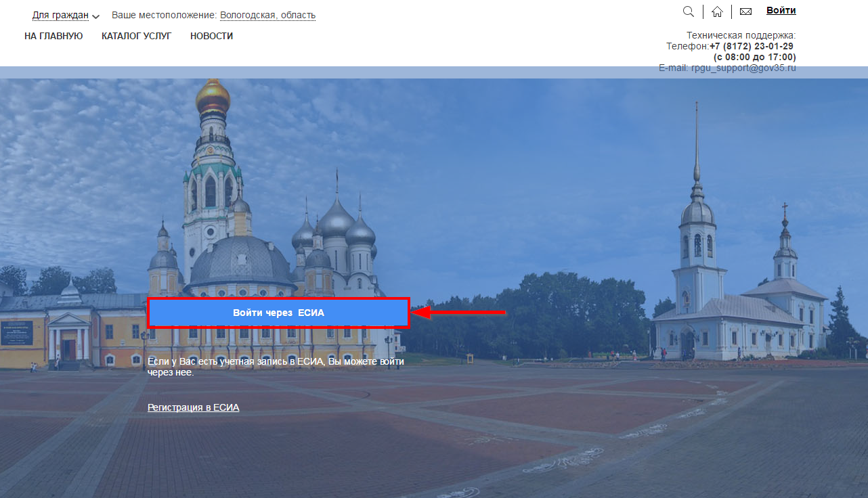868x498 pixels.
Task: Open the Для граждан dropdown
Action: coord(60,15)
